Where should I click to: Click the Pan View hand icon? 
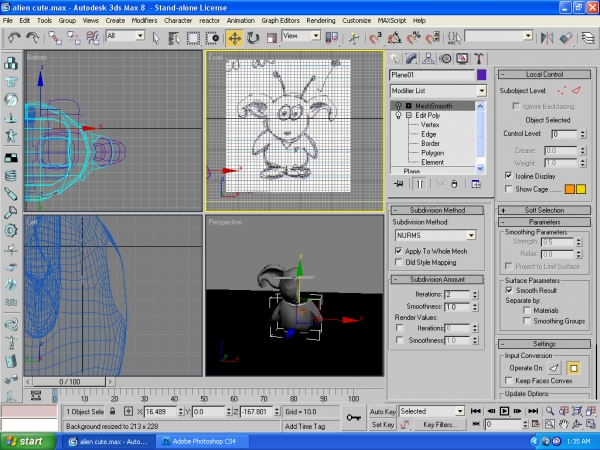(564, 424)
